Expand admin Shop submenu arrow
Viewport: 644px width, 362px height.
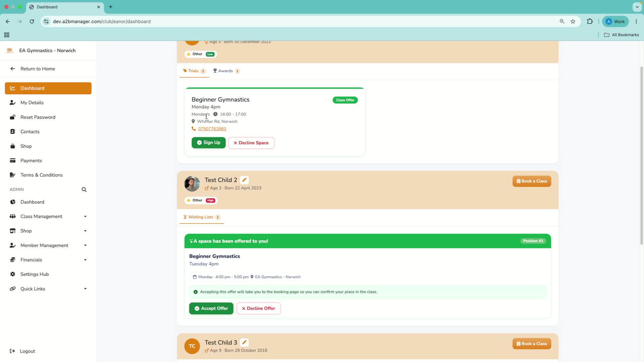pos(85,231)
